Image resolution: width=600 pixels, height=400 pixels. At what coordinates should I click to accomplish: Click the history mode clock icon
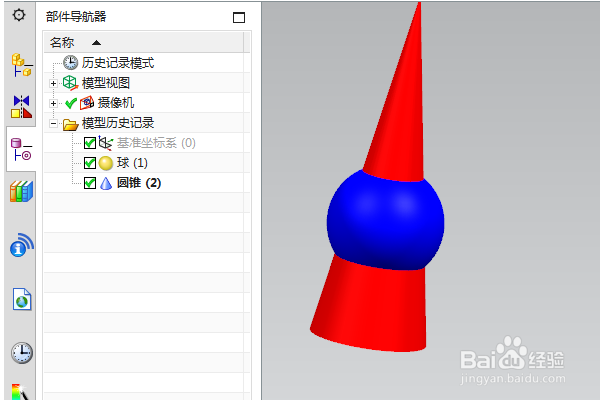pos(70,63)
